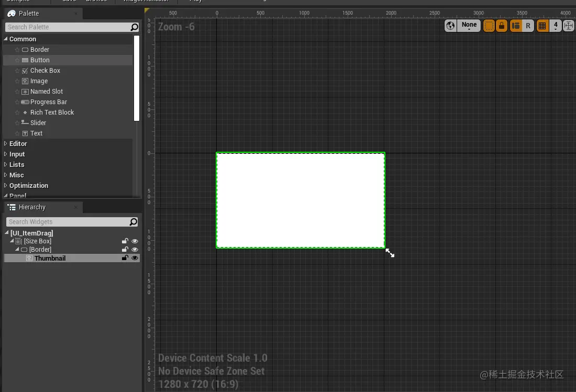Open the grid snap size 4 dropdown
This screenshot has height=392, width=576.
click(x=556, y=26)
